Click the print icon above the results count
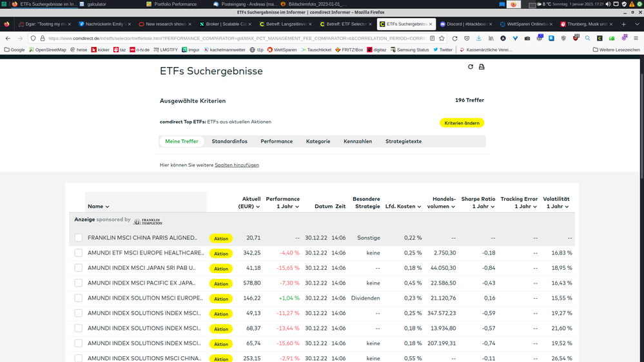 (481, 66)
